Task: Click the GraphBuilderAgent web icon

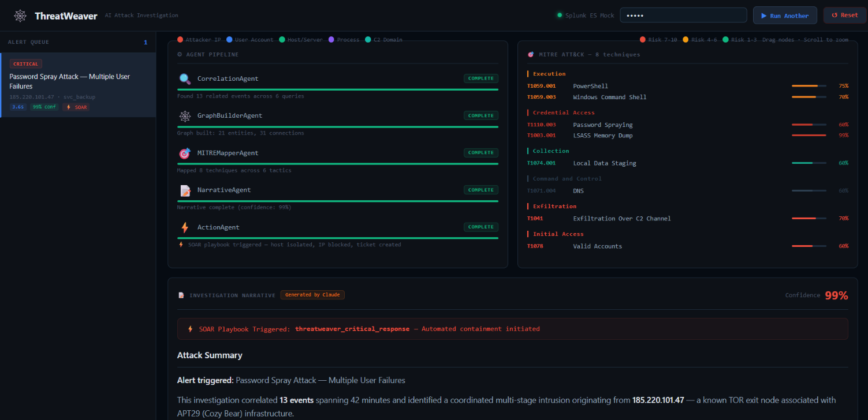Action: click(185, 116)
